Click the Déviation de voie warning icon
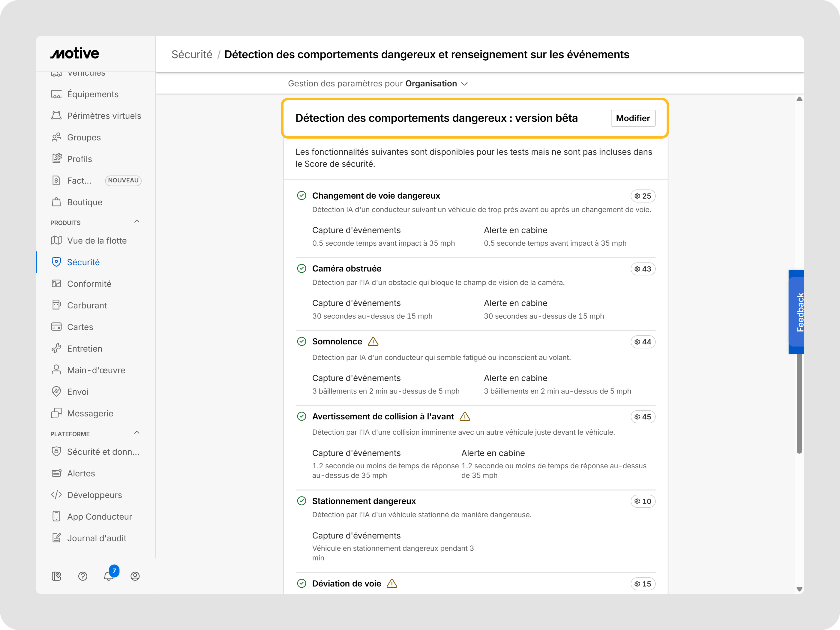Image resolution: width=840 pixels, height=630 pixels. coord(391,584)
